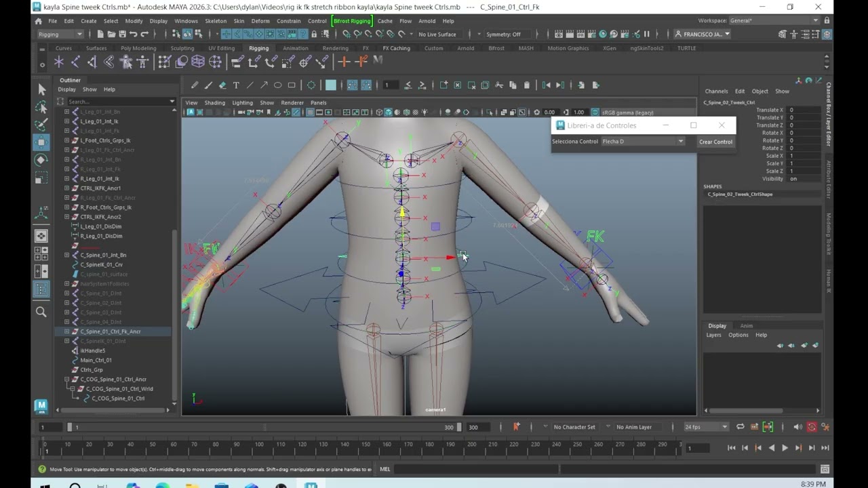The image size is (868, 488).
Task: Click the ellipse shape icon
Action: (x=277, y=85)
